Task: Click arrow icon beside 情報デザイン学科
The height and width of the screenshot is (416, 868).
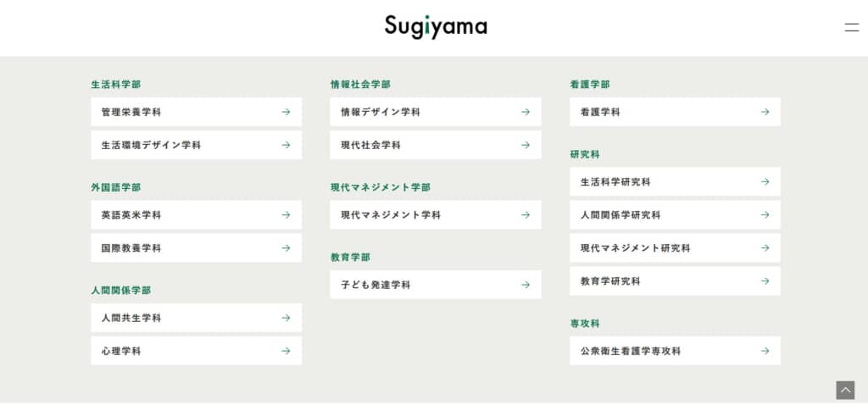Action: [x=526, y=112]
